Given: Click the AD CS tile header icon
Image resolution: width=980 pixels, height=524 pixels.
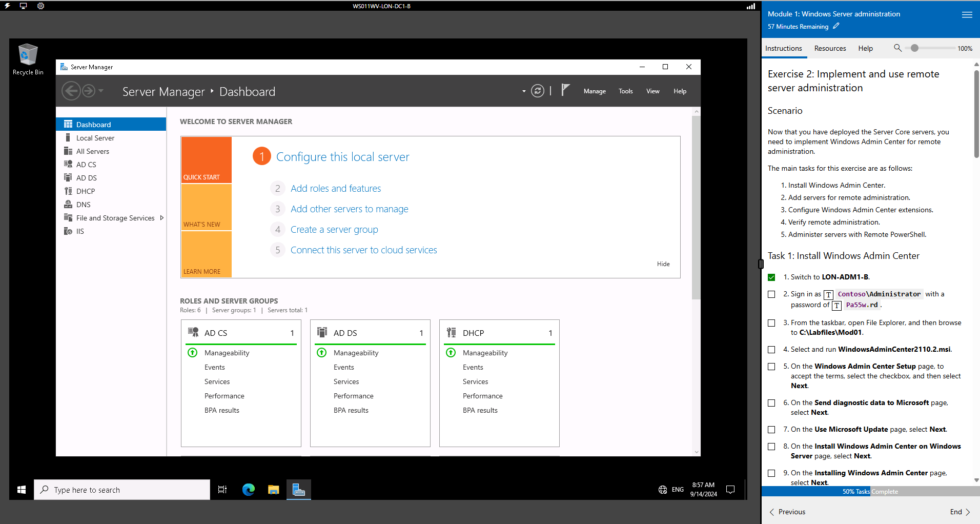Looking at the screenshot, I should click(193, 332).
